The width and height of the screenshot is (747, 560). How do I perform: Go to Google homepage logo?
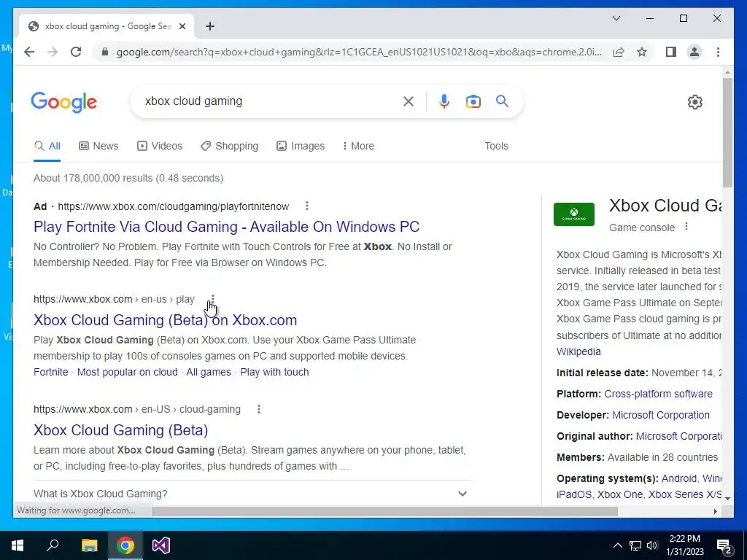click(64, 102)
